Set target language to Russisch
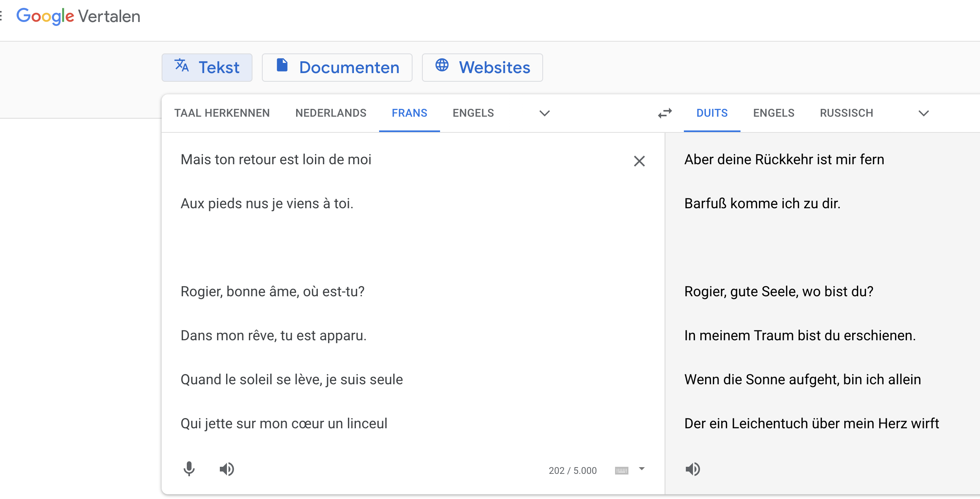 click(846, 113)
